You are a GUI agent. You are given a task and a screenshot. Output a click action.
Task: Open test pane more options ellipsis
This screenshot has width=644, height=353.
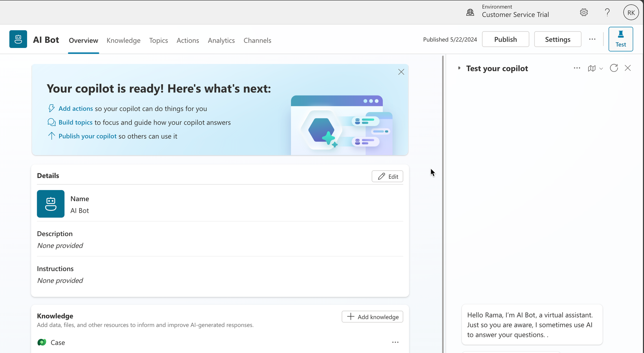click(x=577, y=68)
